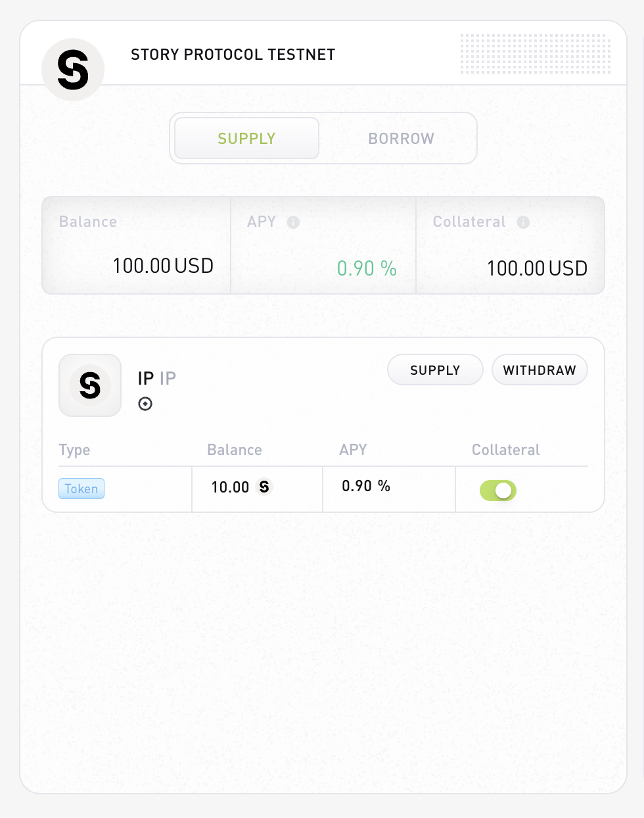Toggle IP collateral switch off
Screen dimensions: 644x818
[498, 491]
